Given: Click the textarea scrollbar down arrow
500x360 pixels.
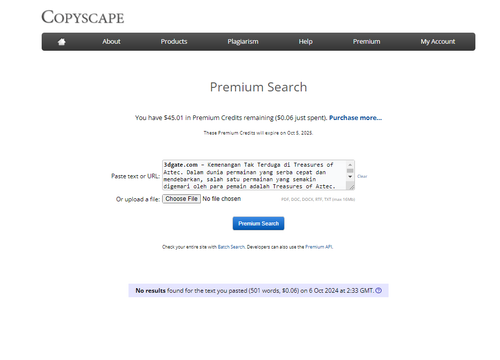Looking at the screenshot, I should coord(350,176).
